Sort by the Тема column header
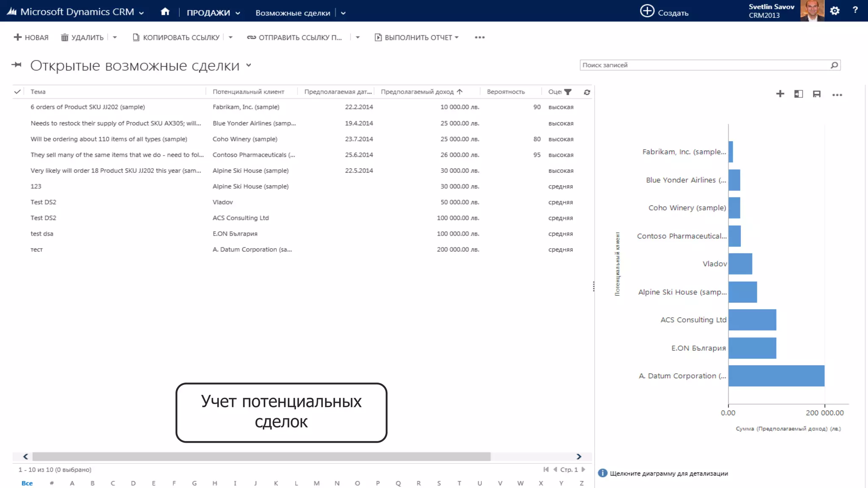Viewport: 868px width, 488px height. [38, 91]
